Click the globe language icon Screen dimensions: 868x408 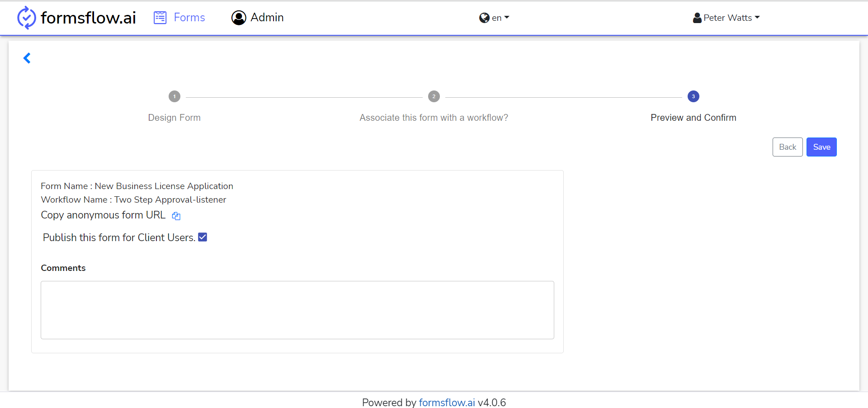click(x=484, y=18)
